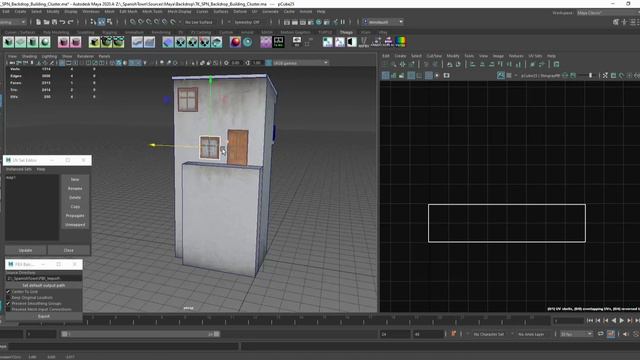The height and width of the screenshot is (360, 640).
Task: Open the Workspace Maya Classic dropdown
Action: pos(608,13)
